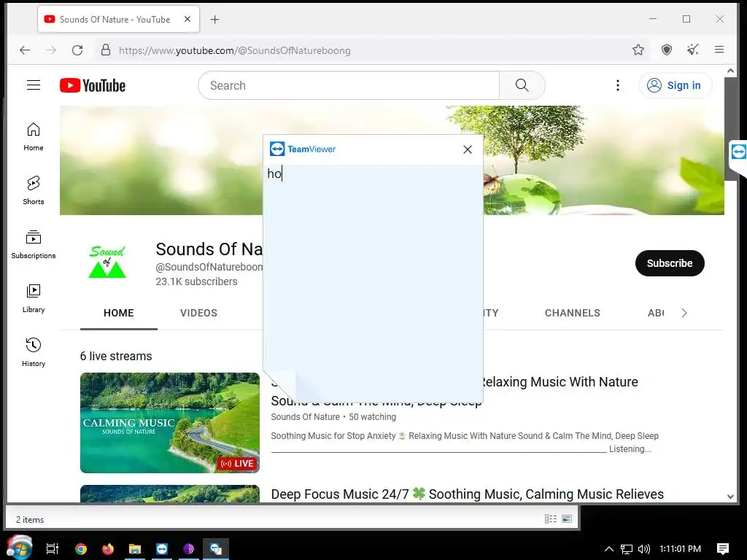This screenshot has height=560, width=747.
Task: Switch Explorer to large icons view
Action: pos(567,519)
